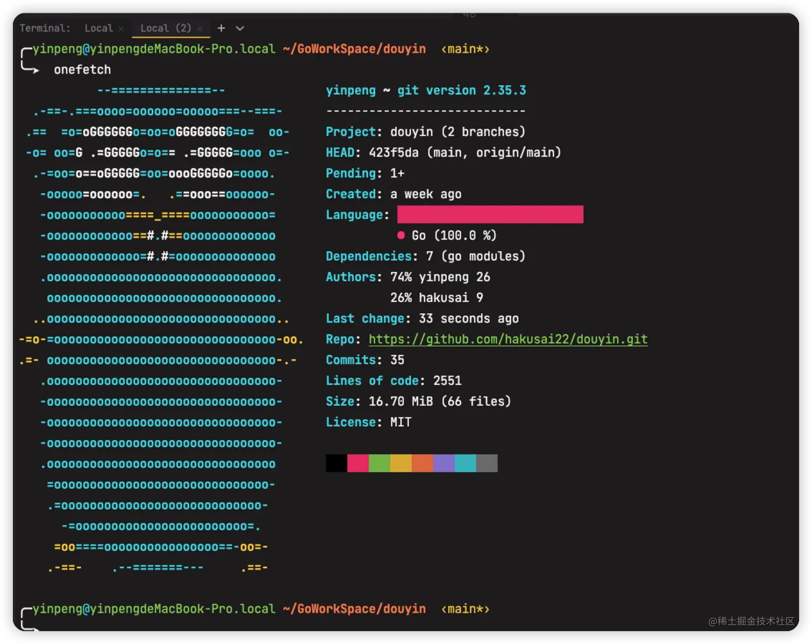Click the pink Go language bar

pos(490,215)
